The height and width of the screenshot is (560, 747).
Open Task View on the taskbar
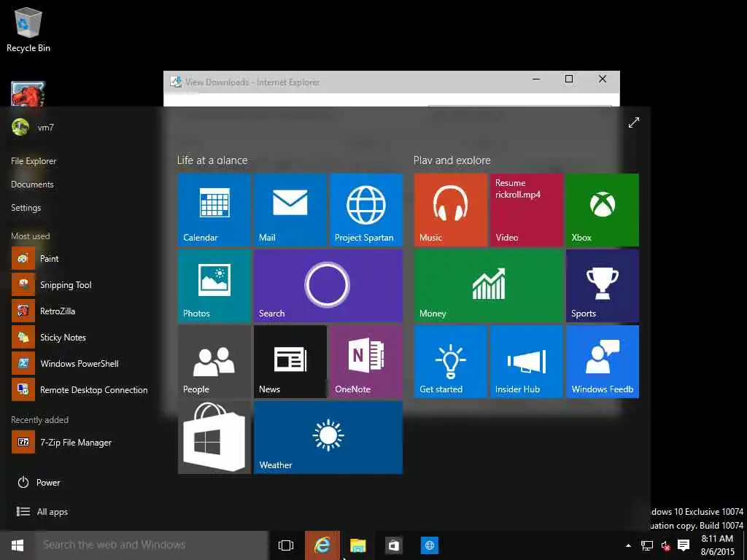[x=286, y=545]
